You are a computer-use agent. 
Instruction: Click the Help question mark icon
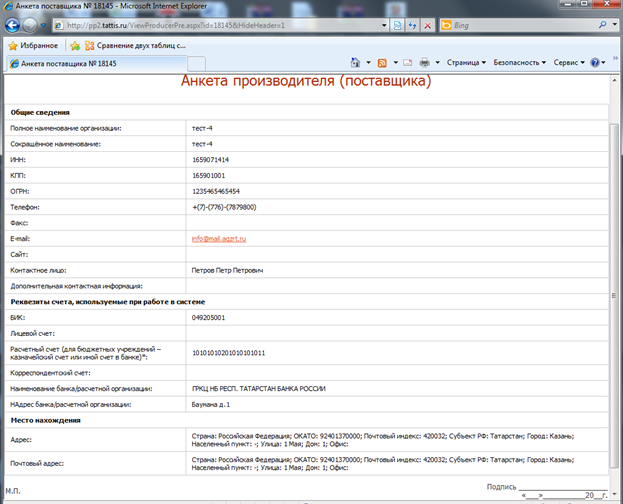595,62
